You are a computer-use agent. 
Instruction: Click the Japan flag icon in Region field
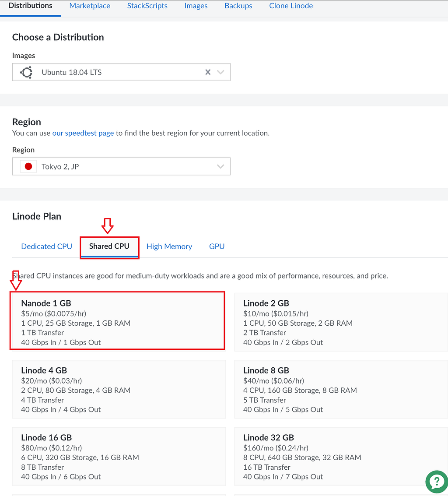tap(28, 166)
